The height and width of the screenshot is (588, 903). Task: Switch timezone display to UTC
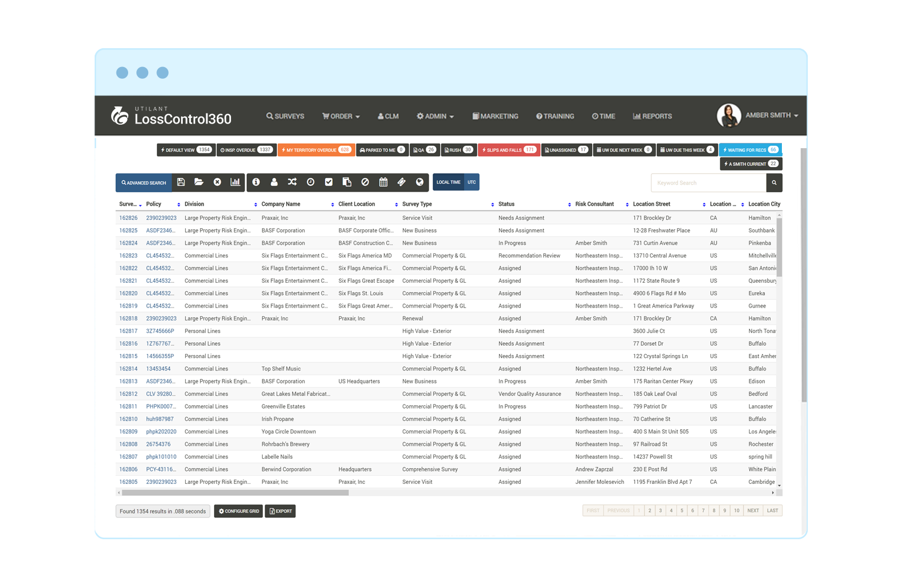tap(471, 182)
